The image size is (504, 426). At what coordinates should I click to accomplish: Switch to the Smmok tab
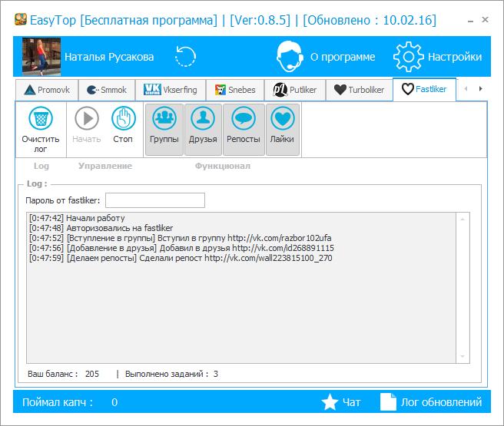[x=107, y=90]
